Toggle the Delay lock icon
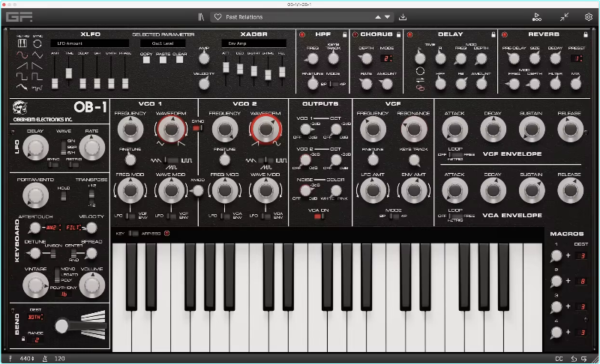600x364 pixels. tap(493, 34)
